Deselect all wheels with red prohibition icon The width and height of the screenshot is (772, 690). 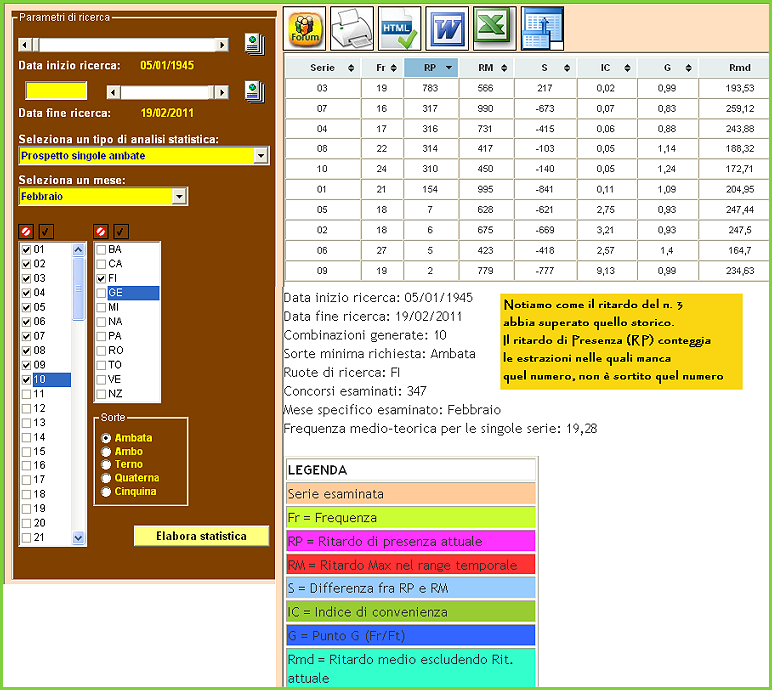coord(101,231)
